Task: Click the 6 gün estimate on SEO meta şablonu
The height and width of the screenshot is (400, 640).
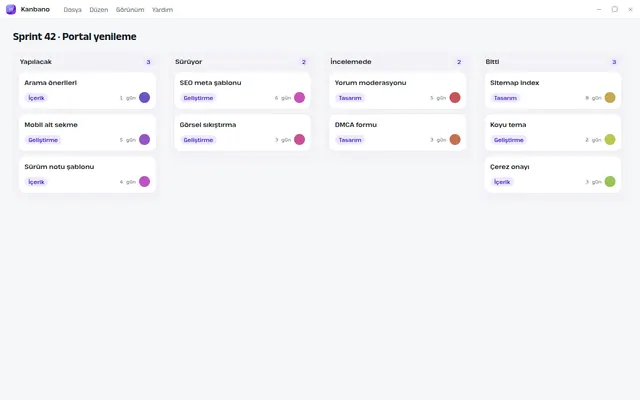Action: [x=283, y=98]
